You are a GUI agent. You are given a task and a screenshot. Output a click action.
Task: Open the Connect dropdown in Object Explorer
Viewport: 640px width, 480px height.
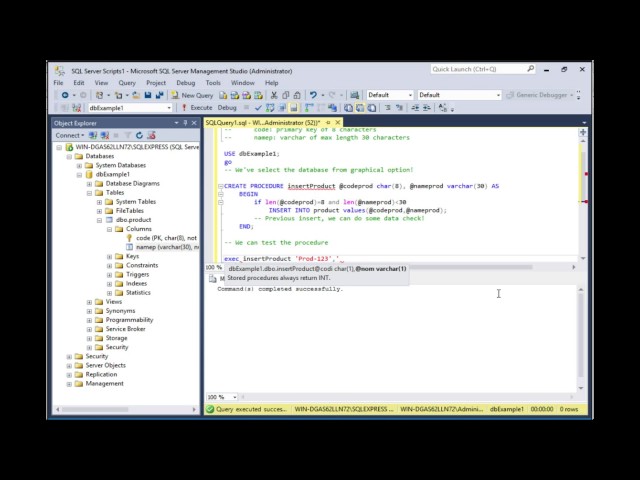coord(70,135)
